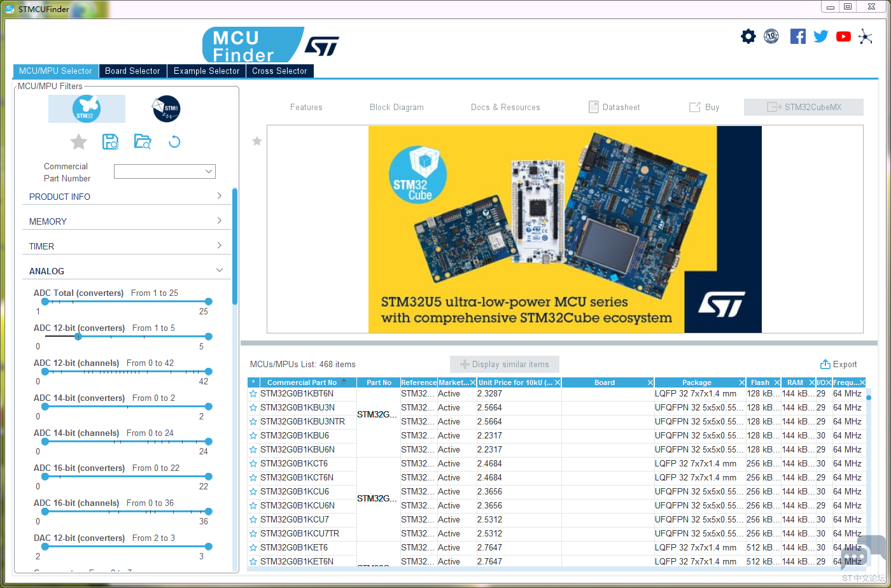Reset all filters with the circular arrow icon
891x588 pixels.
[174, 141]
